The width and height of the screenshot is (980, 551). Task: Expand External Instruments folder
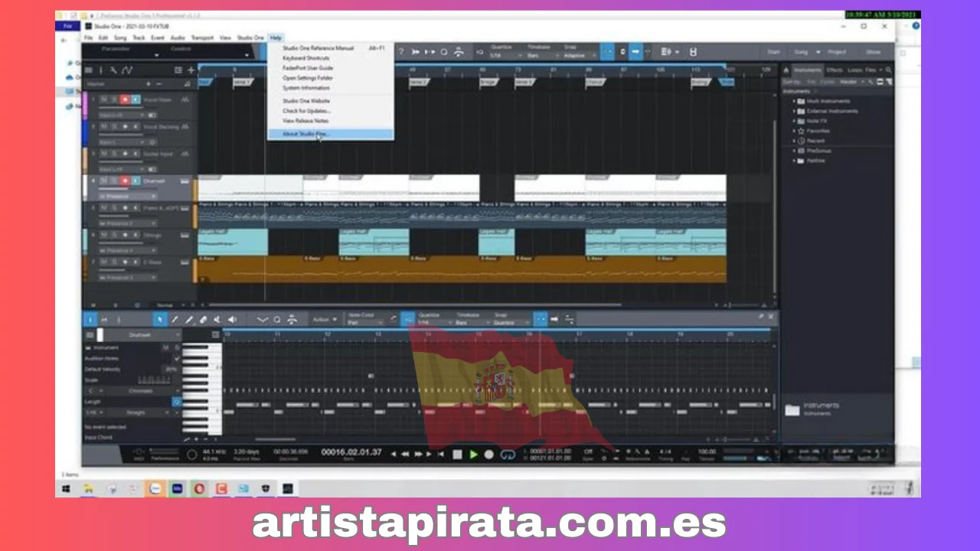[794, 111]
